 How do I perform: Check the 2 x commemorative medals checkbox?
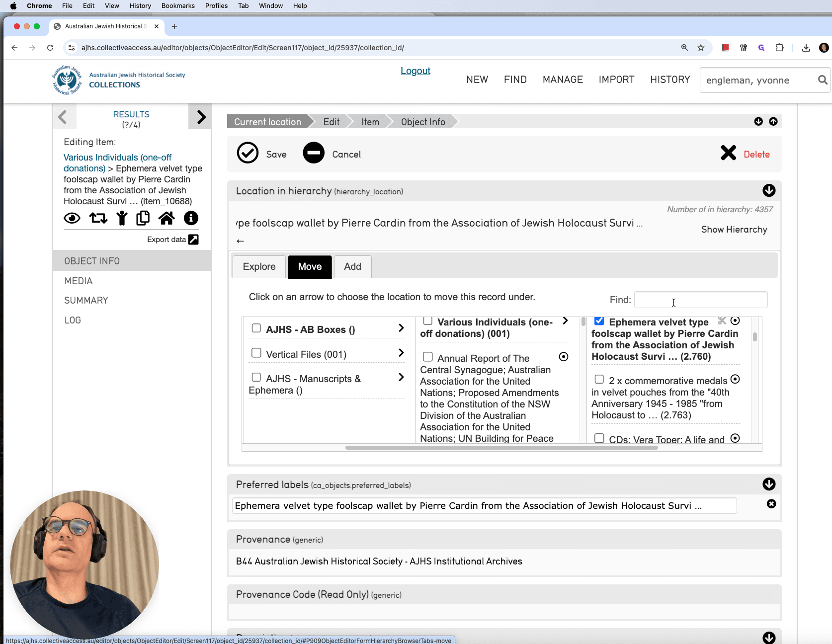coord(599,379)
